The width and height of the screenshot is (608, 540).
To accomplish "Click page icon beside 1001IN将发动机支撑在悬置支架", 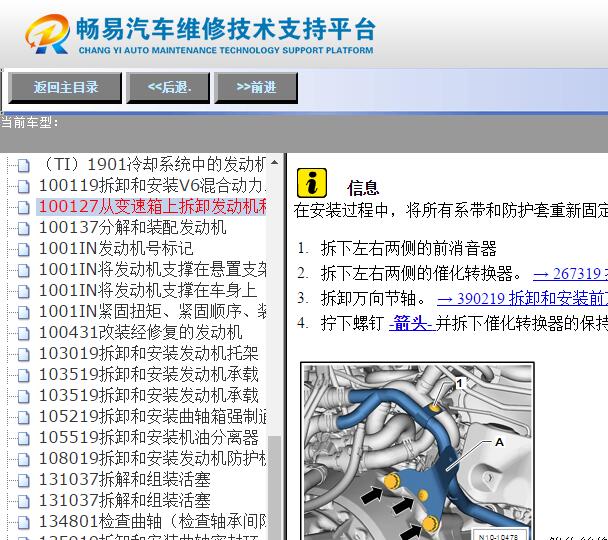I will [x=24, y=271].
